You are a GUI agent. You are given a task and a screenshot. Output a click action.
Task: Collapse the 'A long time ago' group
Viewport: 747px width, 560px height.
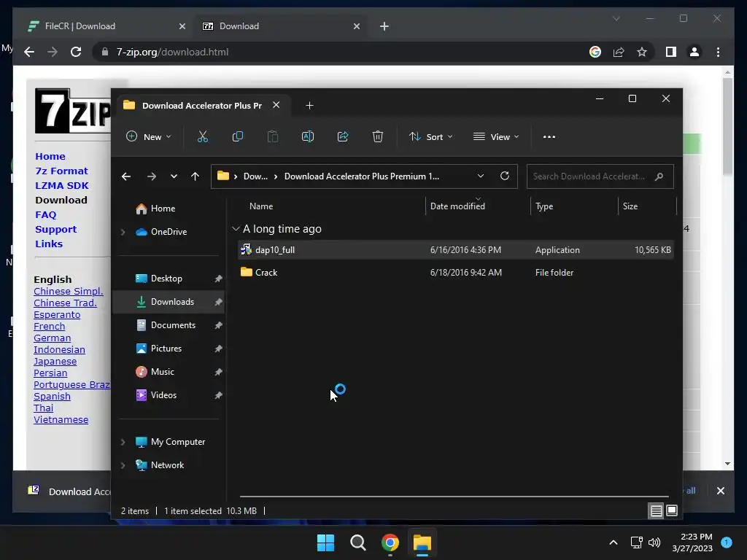(x=236, y=229)
